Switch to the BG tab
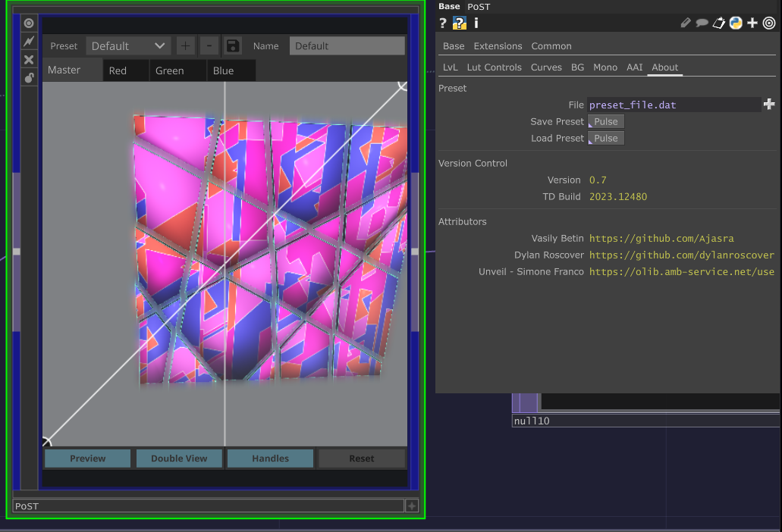Viewport: 782px width, 532px height. click(577, 67)
